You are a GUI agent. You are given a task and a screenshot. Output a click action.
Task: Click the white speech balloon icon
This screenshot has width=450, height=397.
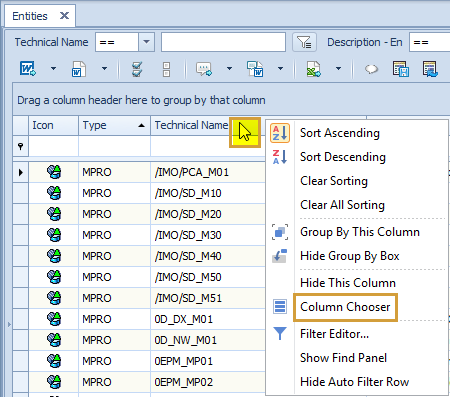371,69
